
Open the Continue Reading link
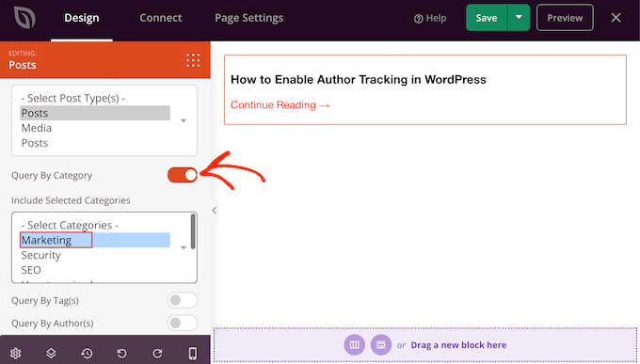pyautogui.click(x=280, y=105)
